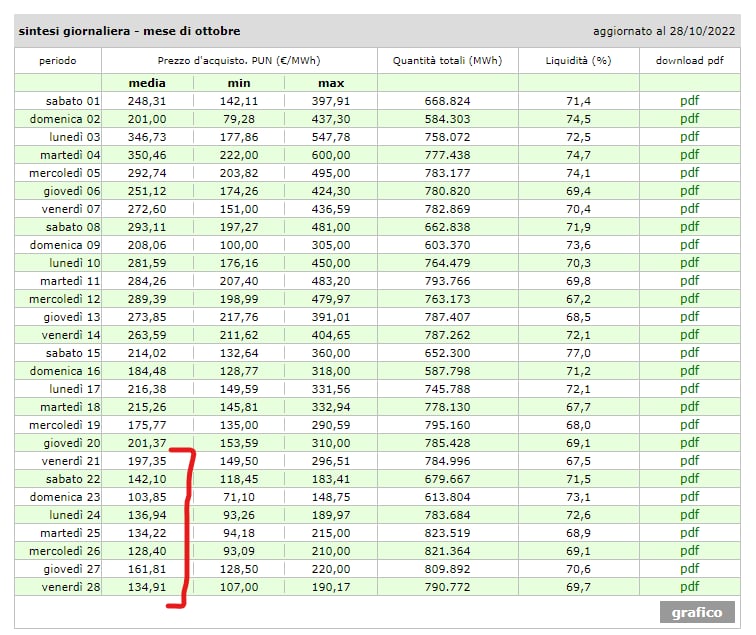Download pdf for lunedì 03
The height and width of the screenshot is (635, 756).
(x=689, y=137)
